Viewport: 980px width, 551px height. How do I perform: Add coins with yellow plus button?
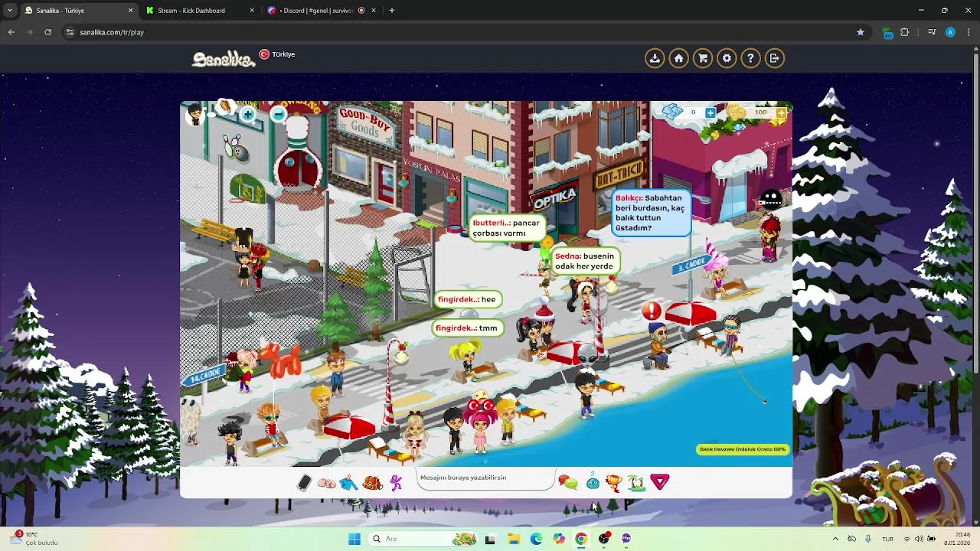(x=781, y=113)
